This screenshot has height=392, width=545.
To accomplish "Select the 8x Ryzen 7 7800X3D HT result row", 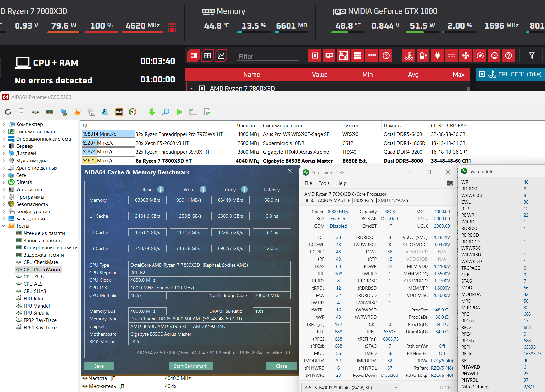I will pos(277,161).
